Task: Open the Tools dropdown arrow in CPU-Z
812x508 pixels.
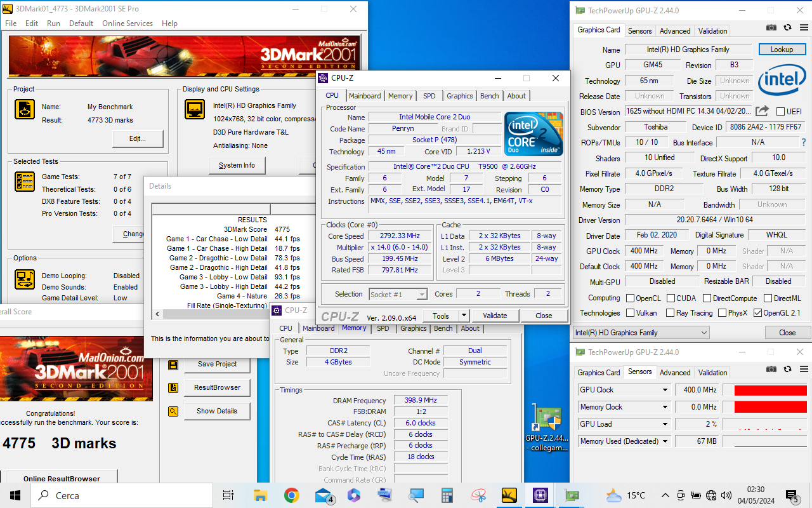Action: [x=464, y=316]
